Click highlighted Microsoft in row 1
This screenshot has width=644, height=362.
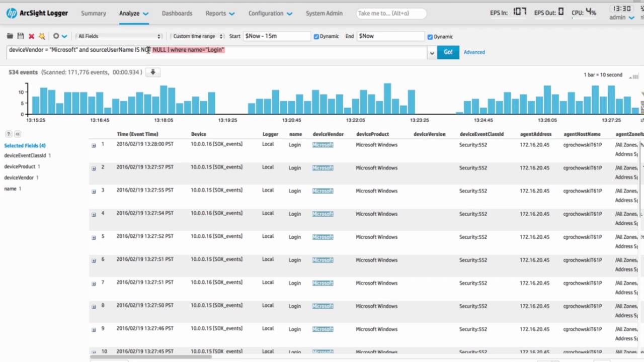(x=323, y=145)
